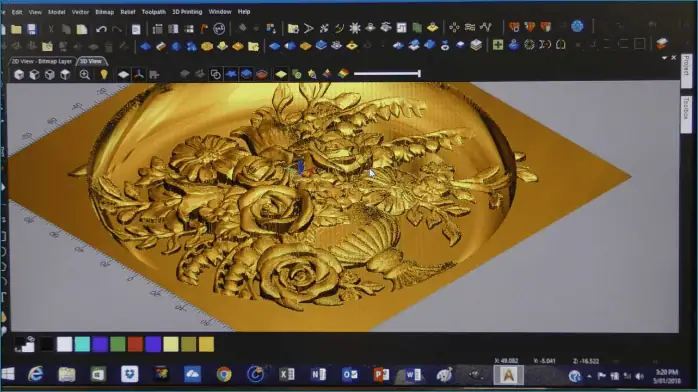Click the magnifier zoom icon in 3D view
The height and width of the screenshot is (392, 698).
[85, 74]
